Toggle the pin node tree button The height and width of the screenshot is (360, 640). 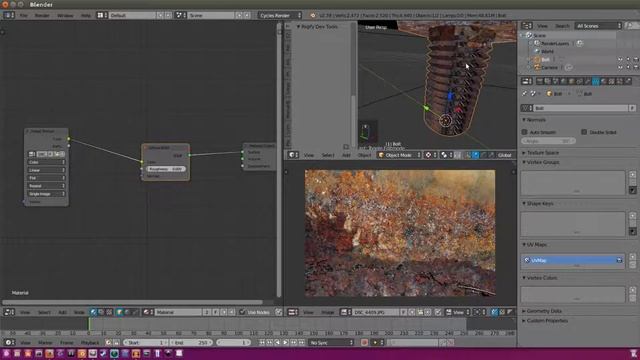click(279, 312)
